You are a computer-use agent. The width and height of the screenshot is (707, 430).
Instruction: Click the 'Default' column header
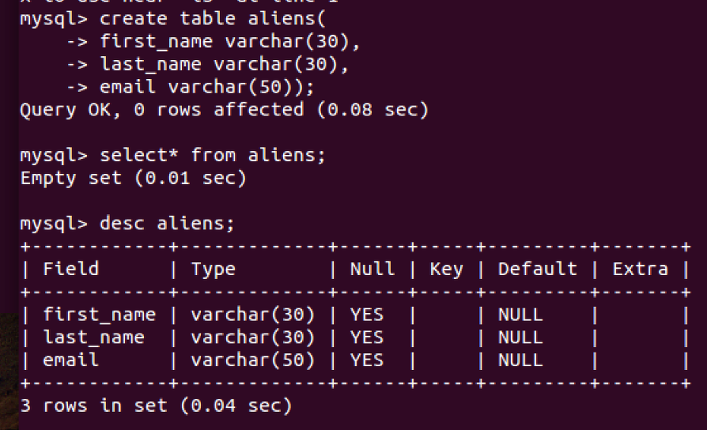[537, 269]
